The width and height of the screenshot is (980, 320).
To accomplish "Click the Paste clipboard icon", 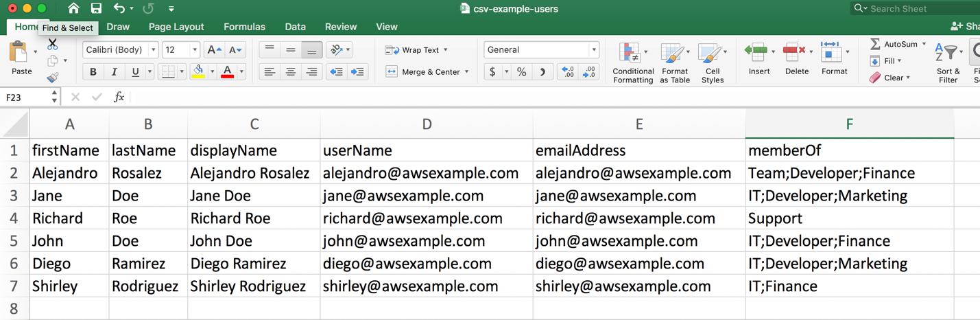I will coord(20,52).
